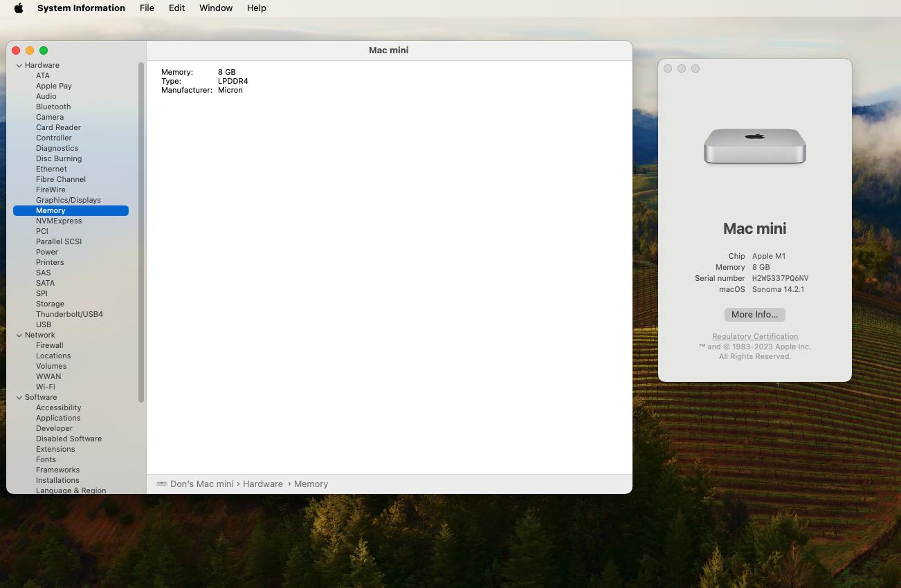Select USB in the sidebar
This screenshot has height=588, width=901.
(x=44, y=324)
